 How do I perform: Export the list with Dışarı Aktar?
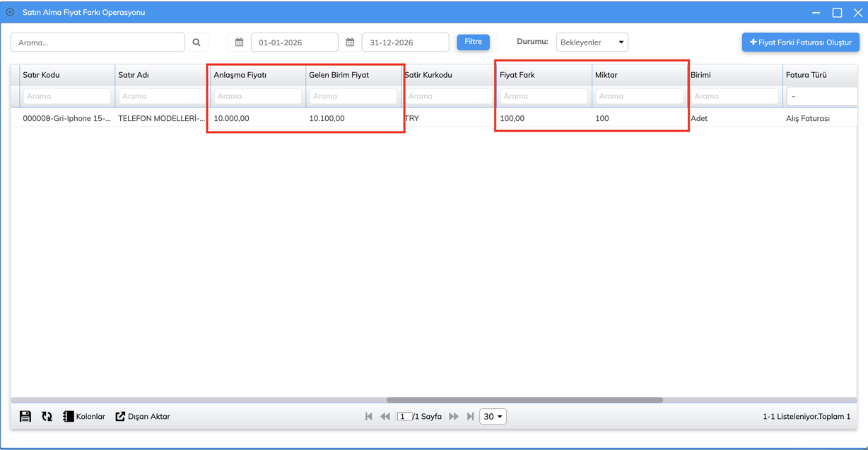coord(143,417)
